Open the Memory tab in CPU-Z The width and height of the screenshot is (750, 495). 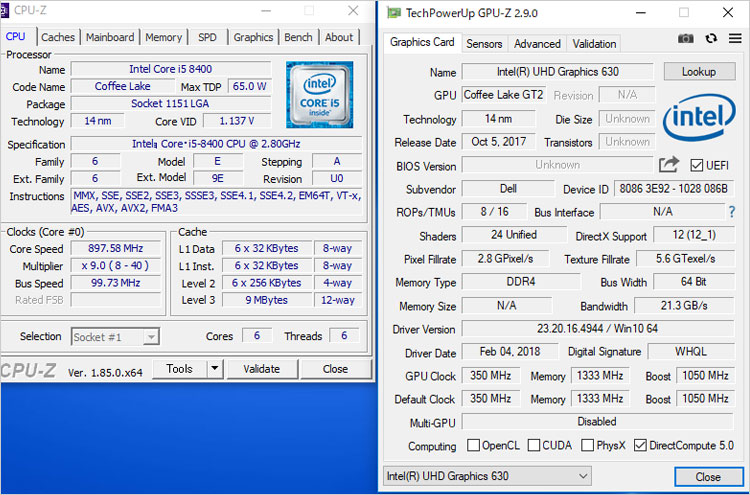pyautogui.click(x=164, y=37)
